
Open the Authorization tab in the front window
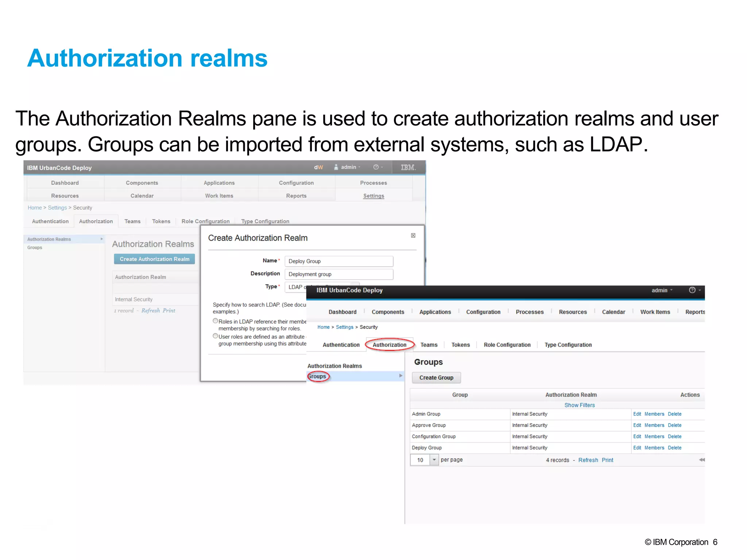(x=389, y=345)
